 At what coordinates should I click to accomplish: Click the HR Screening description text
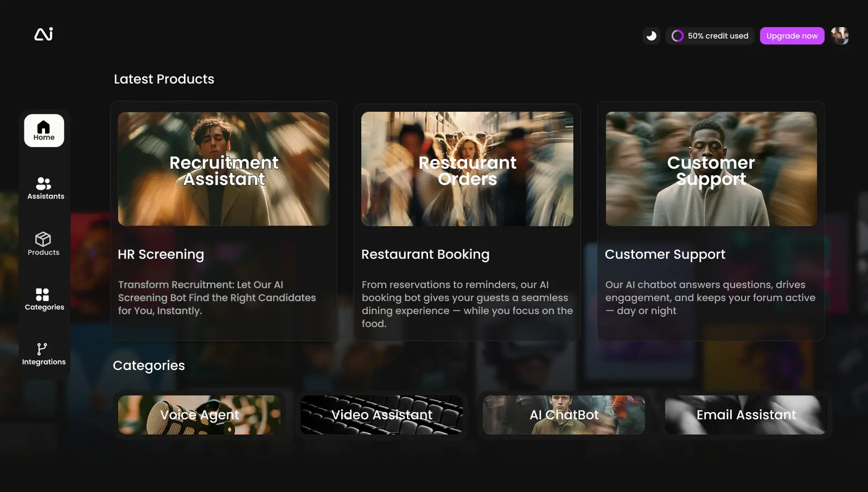click(217, 298)
